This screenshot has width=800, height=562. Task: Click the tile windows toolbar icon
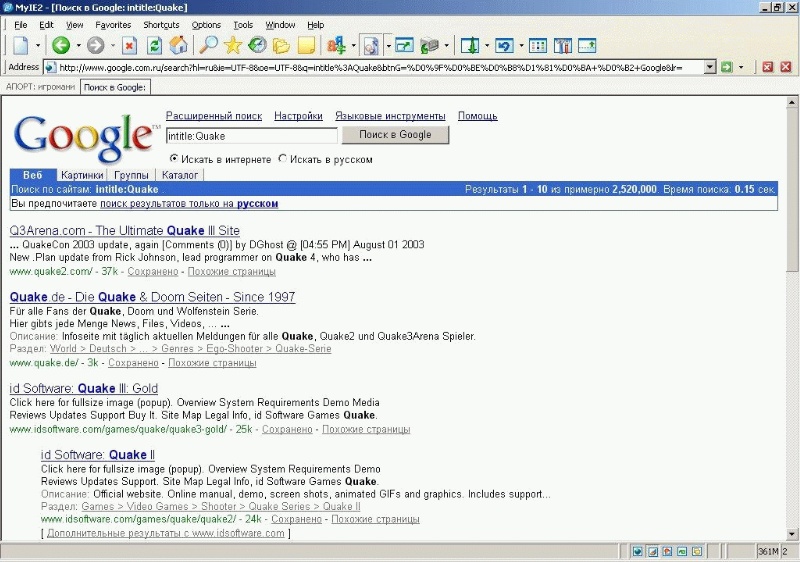point(538,46)
